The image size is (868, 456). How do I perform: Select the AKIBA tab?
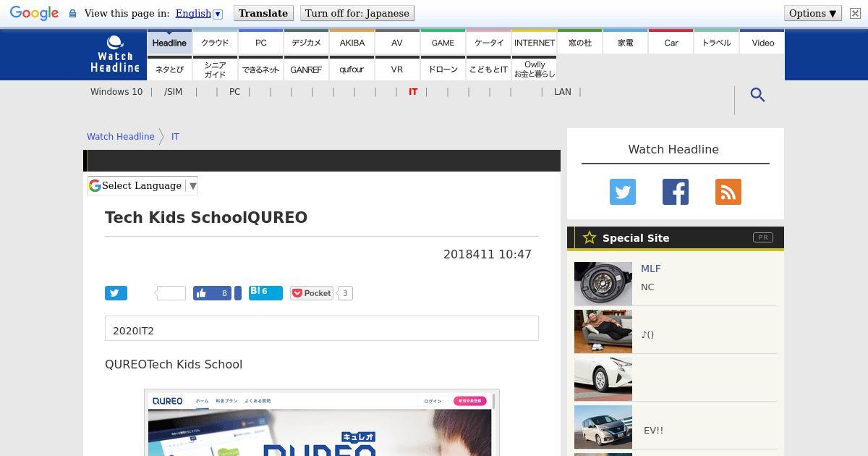click(352, 42)
